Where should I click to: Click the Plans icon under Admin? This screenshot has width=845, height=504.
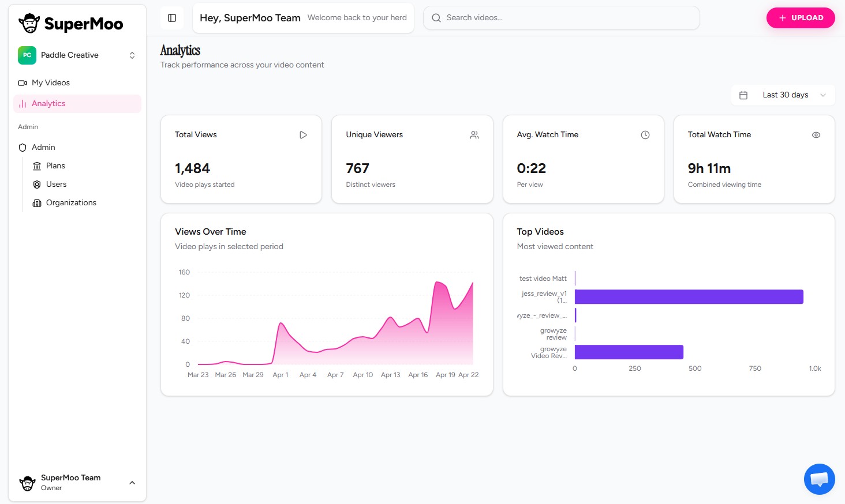click(x=37, y=166)
